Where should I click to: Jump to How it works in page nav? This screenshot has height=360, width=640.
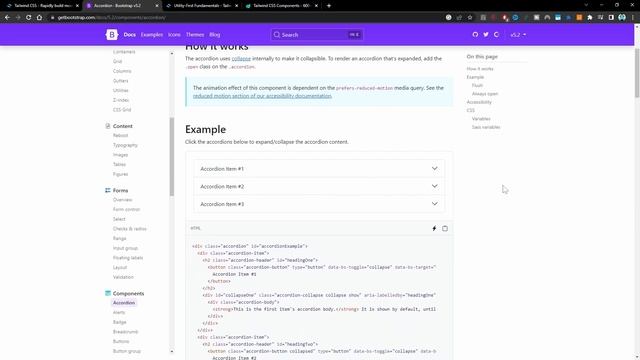(480, 69)
